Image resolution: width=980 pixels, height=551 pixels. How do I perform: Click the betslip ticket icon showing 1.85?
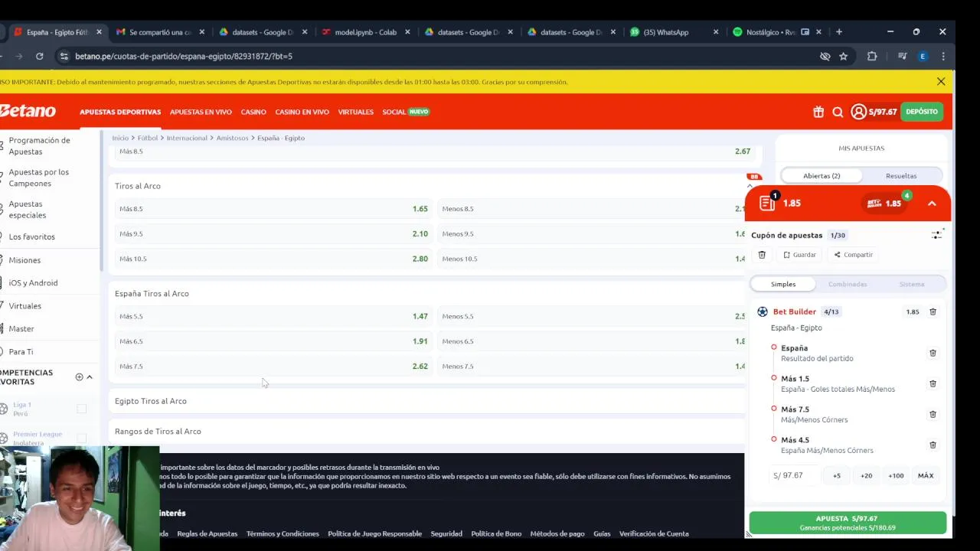[x=767, y=203]
